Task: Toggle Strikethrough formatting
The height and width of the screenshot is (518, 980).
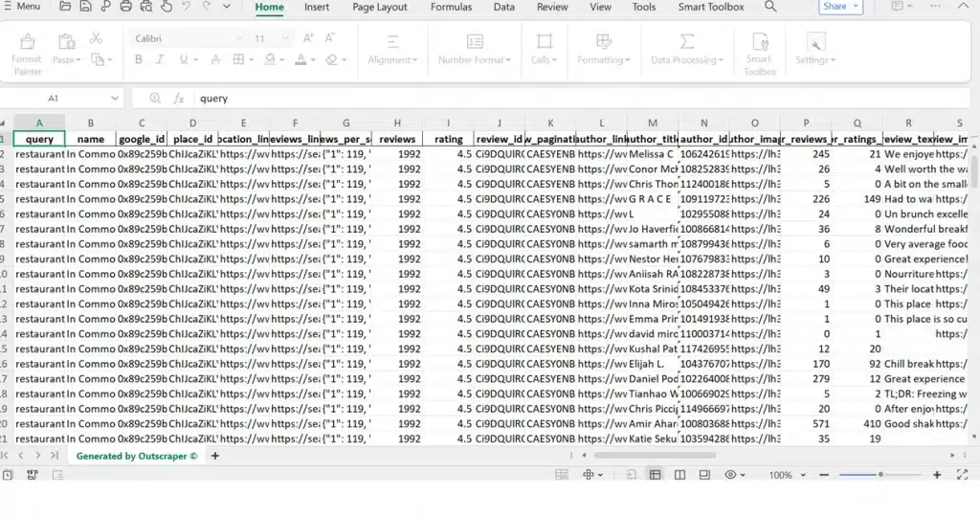Action: tap(214, 59)
